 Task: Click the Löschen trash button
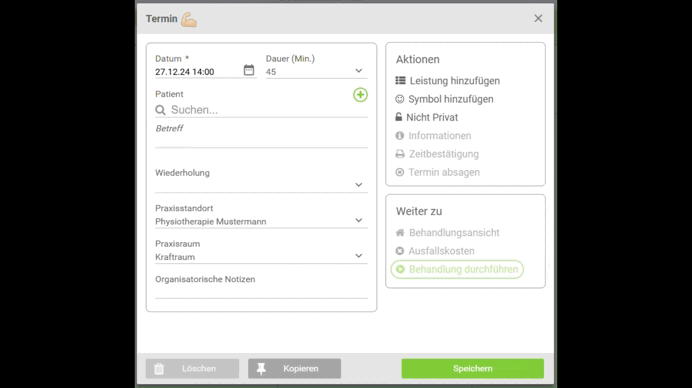click(192, 368)
